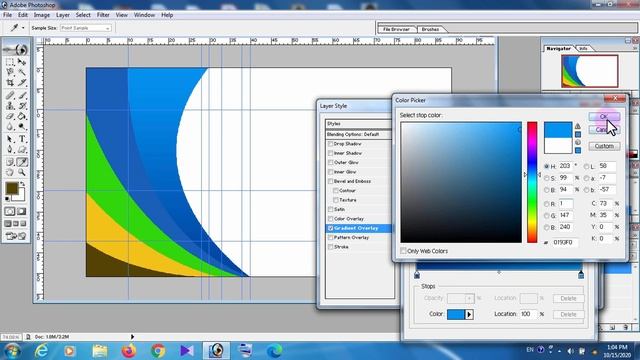Select the Move tool

click(x=22, y=62)
